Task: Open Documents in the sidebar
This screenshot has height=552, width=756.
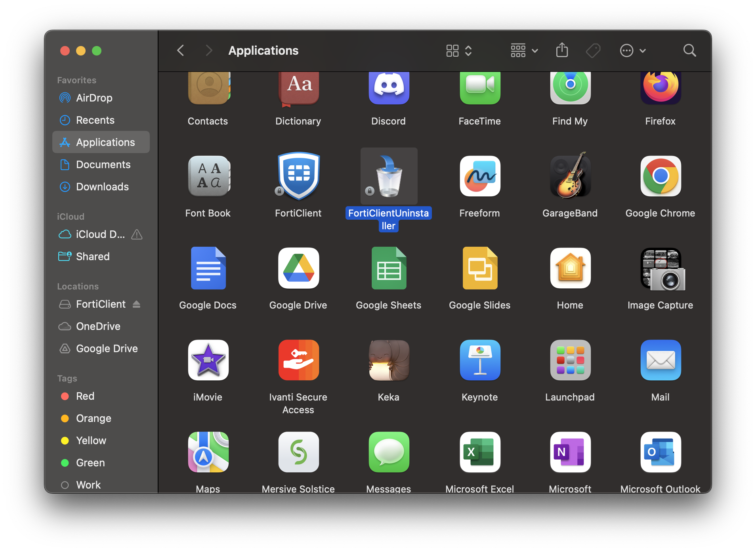Action: coord(101,165)
